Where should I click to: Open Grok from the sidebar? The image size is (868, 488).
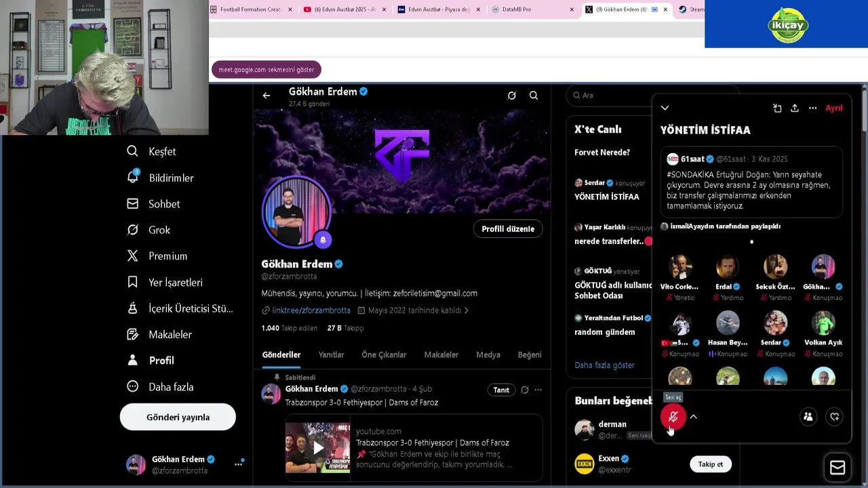[149, 230]
